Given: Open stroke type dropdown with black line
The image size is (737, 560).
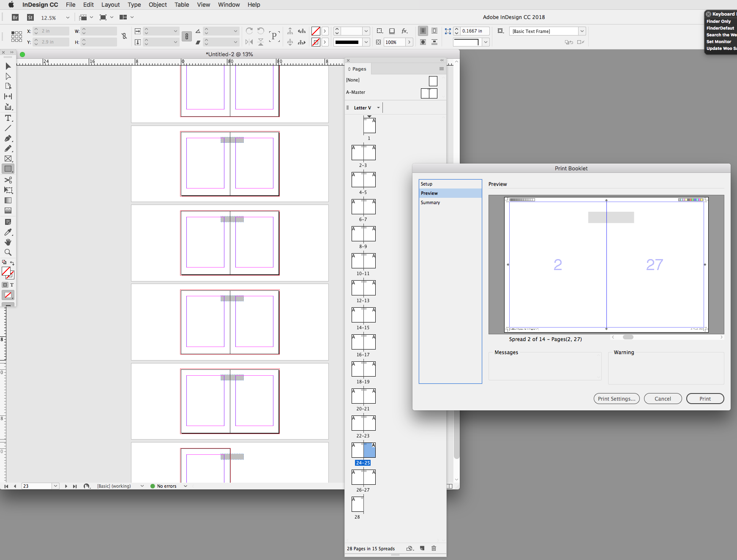Looking at the screenshot, I should tap(366, 42).
